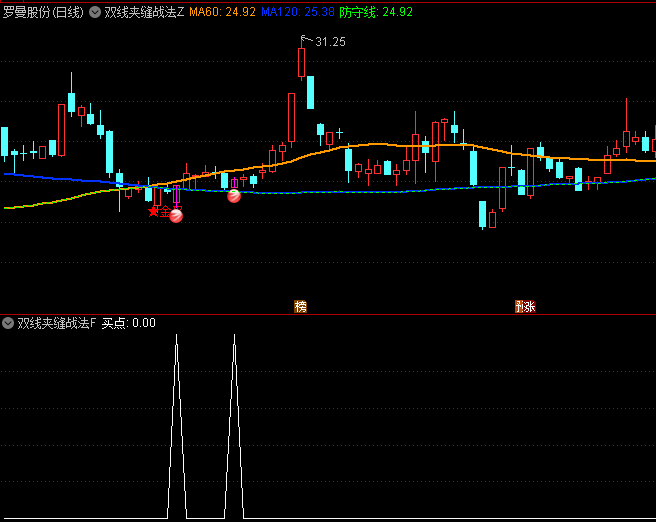This screenshot has width=656, height=522.
Task: Click the second white buy-point spike peak
Action: pos(235,336)
